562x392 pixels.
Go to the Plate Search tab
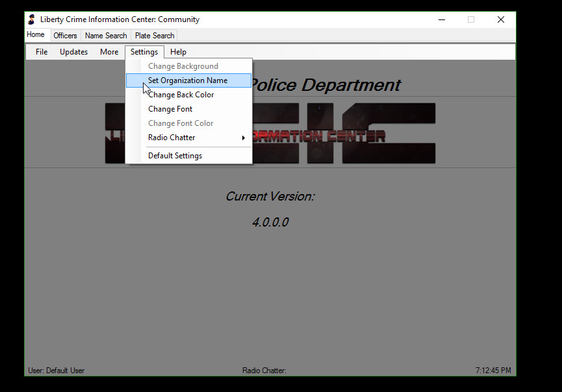(x=155, y=36)
